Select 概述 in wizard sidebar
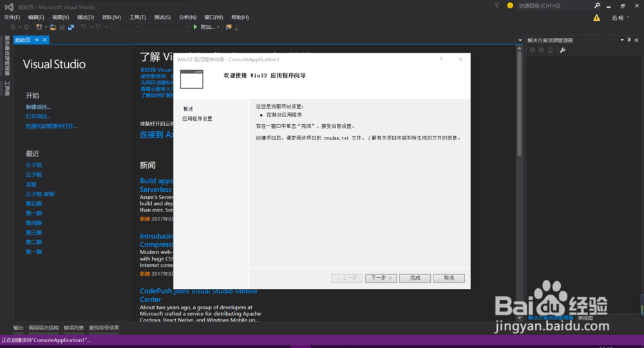The image size is (644, 348). (x=188, y=109)
